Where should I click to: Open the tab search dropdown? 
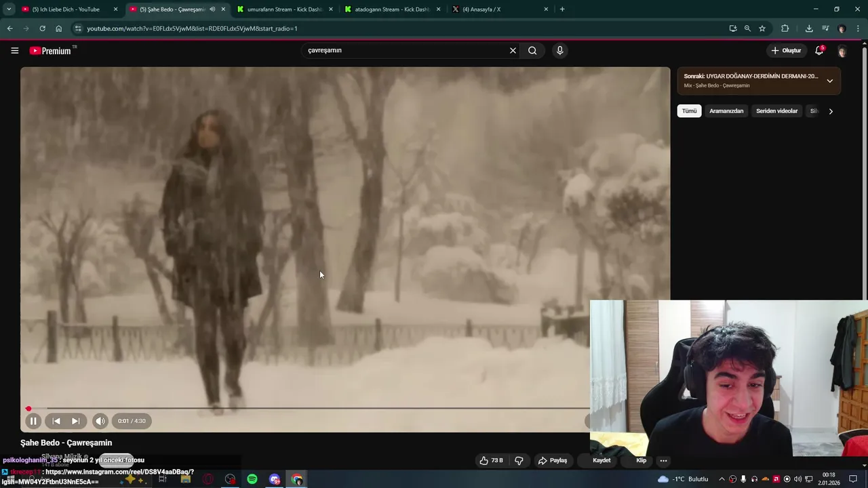click(x=9, y=9)
